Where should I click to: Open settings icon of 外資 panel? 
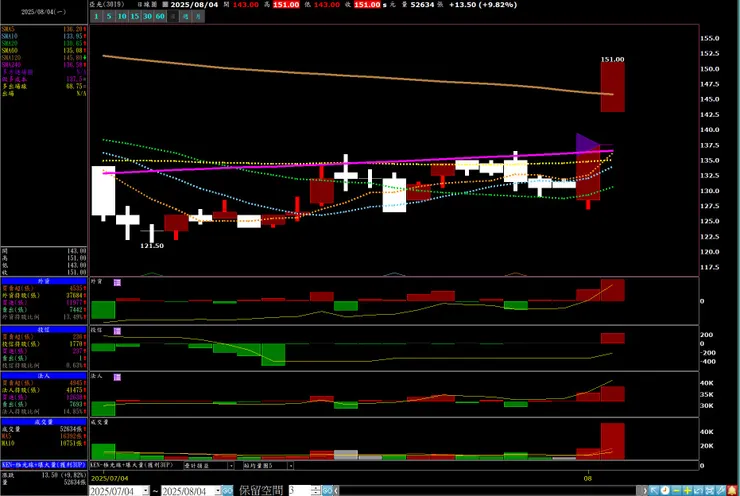coord(117,282)
